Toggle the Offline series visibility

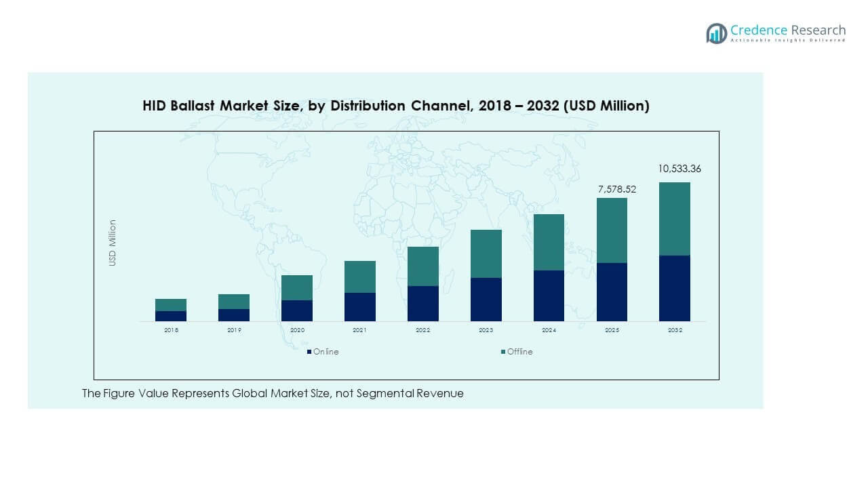tap(519, 351)
